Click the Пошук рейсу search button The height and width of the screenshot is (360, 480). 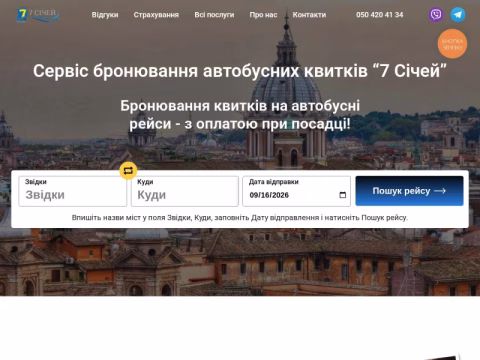409,191
